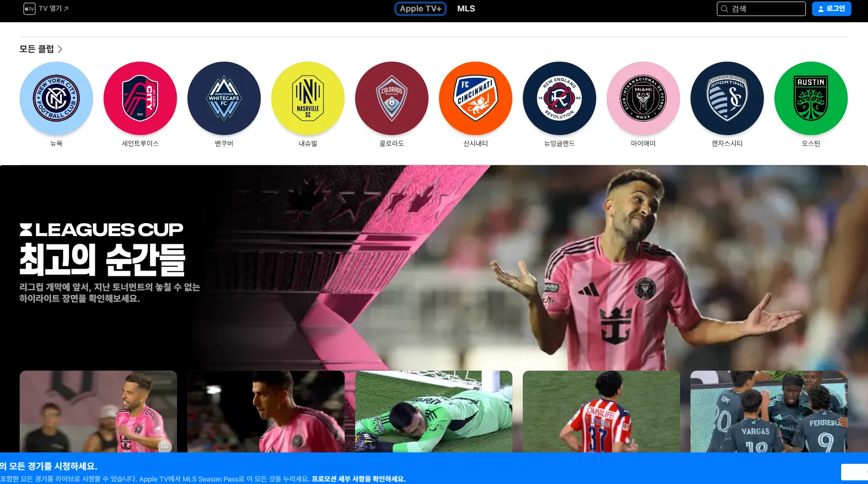Image resolution: width=868 pixels, height=484 pixels.
Task: Open the New York City FC club logo
Action: (x=56, y=98)
